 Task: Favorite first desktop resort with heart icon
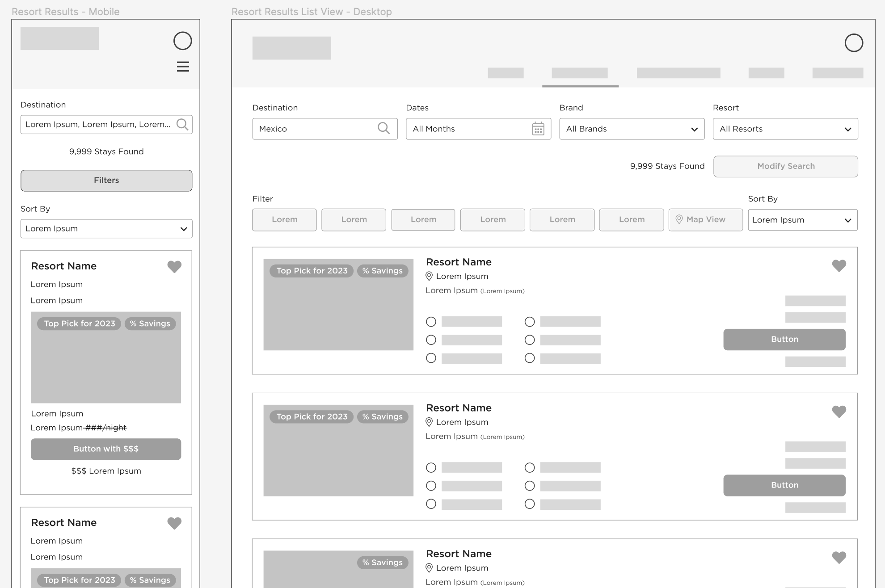839,266
